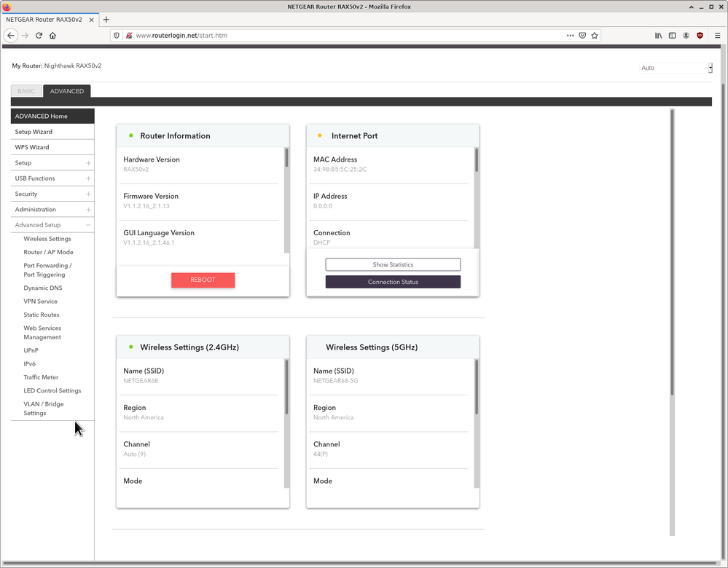Open the page actions three-dot menu
Screen dimensions: 728x568
click(x=570, y=35)
